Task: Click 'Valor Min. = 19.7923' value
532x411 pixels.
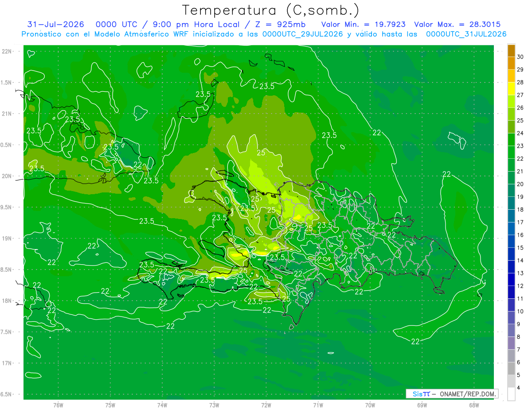Action: [x=363, y=24]
